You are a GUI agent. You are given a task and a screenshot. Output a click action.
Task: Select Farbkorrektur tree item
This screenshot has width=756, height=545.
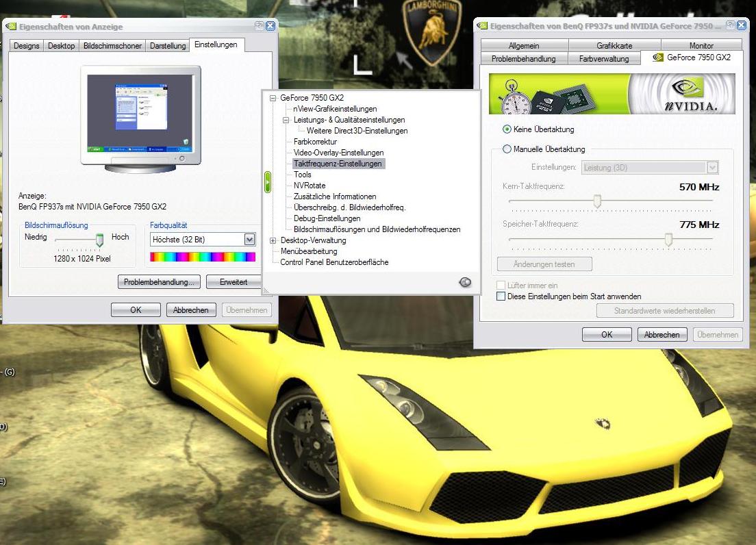pyautogui.click(x=315, y=142)
